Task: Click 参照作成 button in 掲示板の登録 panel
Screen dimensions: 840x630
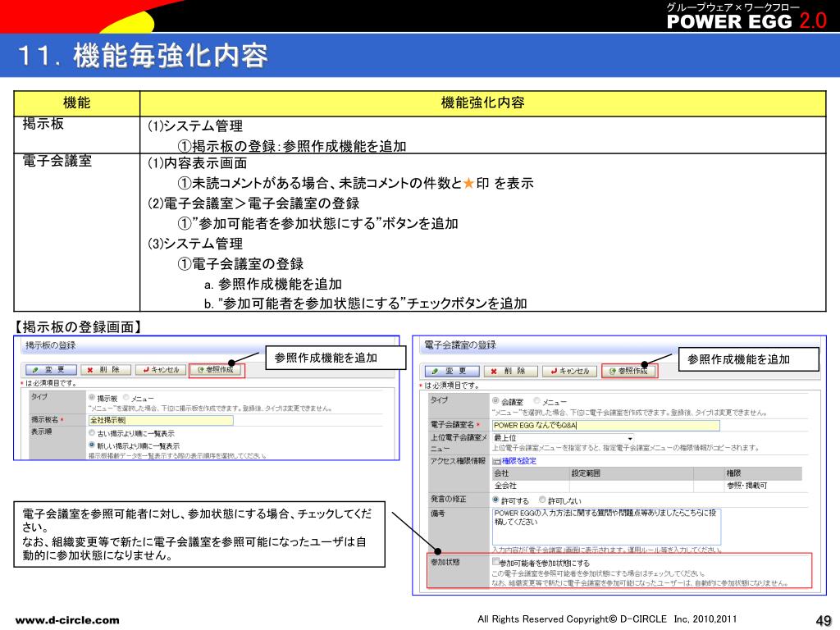Action: [x=217, y=370]
